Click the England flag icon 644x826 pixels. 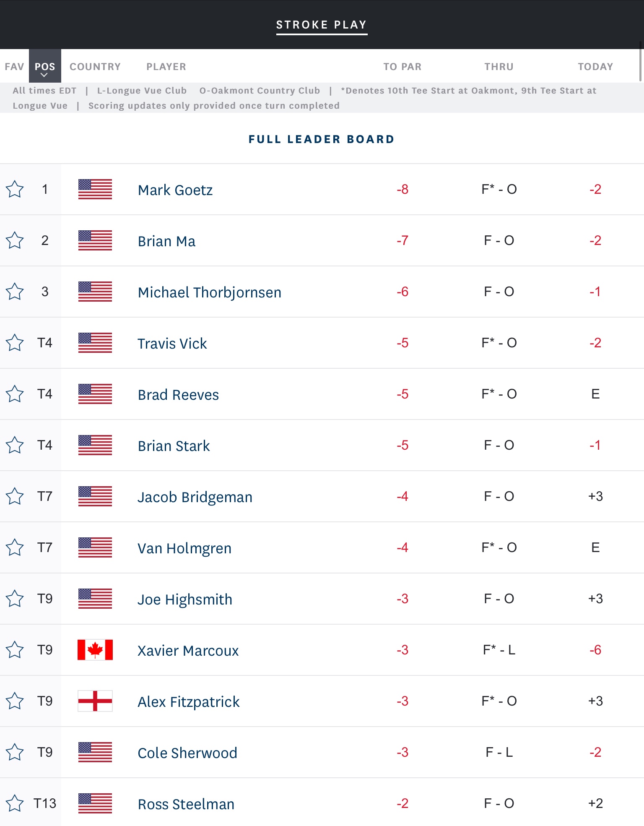(x=95, y=701)
